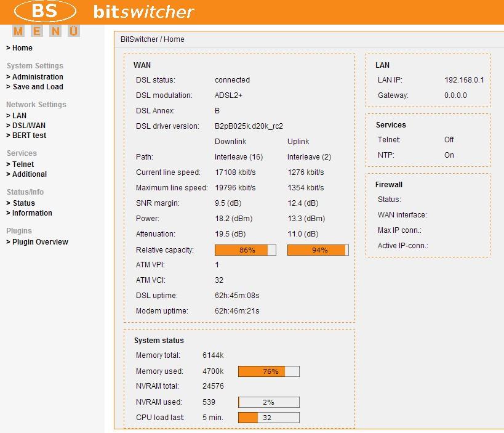
Task: Select the Gateway value 0.0.0.0
Action: [x=455, y=95]
